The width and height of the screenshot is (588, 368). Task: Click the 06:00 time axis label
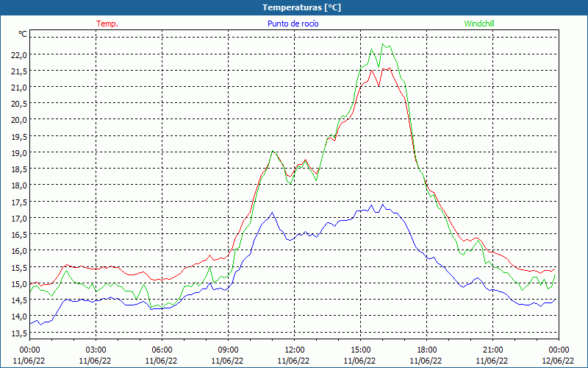162,350
